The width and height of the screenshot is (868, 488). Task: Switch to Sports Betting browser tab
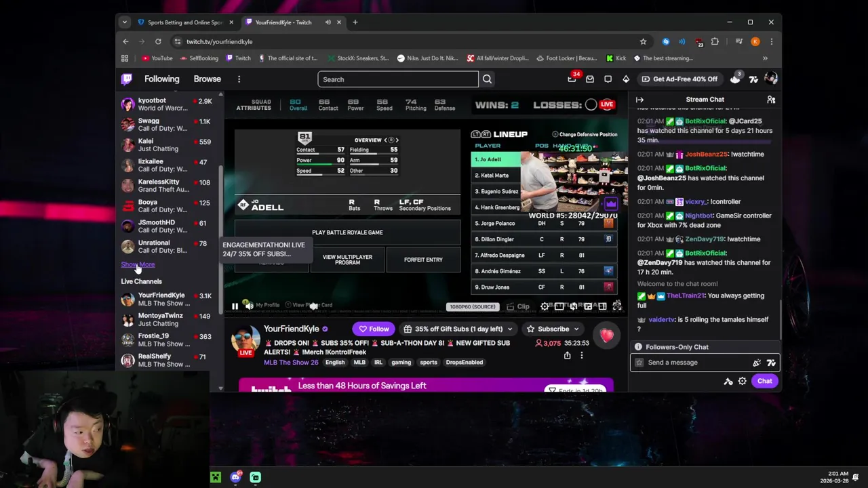(185, 22)
